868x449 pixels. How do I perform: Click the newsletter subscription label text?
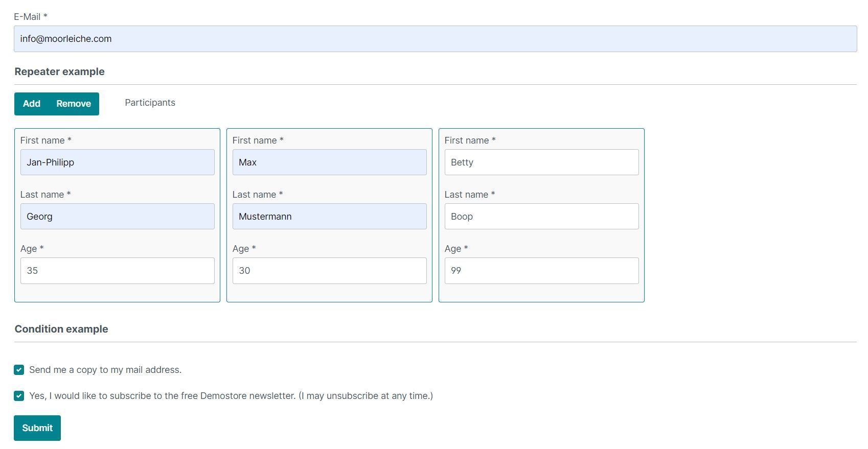pyautogui.click(x=231, y=396)
